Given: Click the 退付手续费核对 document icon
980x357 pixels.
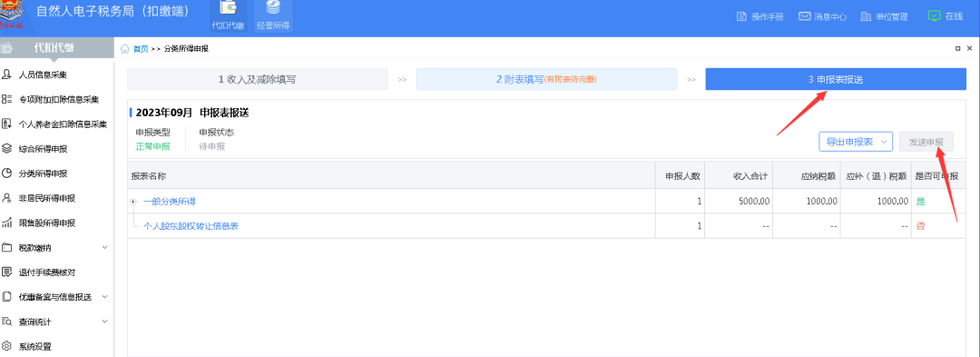Looking at the screenshot, I should (7, 272).
